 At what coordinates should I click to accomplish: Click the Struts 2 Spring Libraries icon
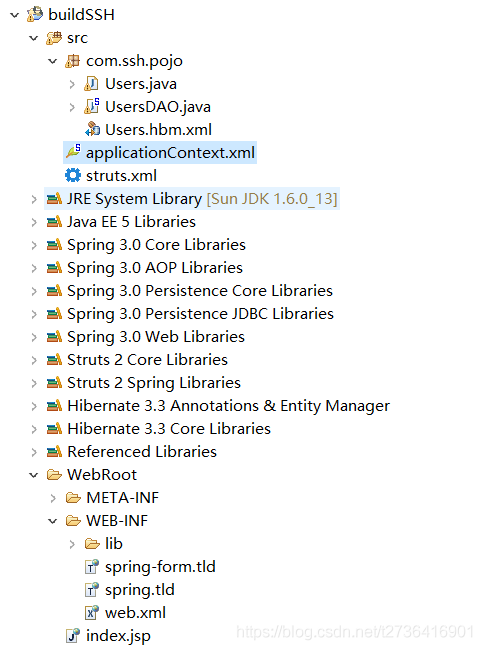click(x=54, y=383)
